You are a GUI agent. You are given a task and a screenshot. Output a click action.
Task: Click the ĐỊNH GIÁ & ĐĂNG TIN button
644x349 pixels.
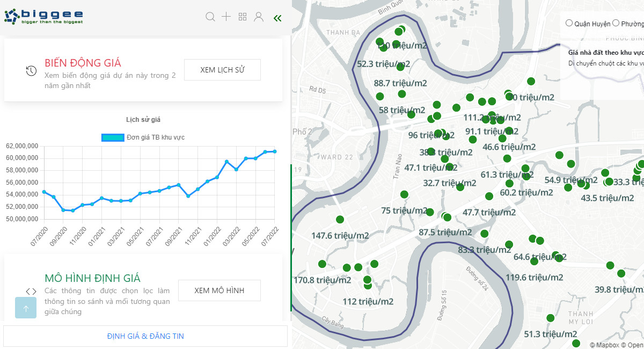pos(145,336)
